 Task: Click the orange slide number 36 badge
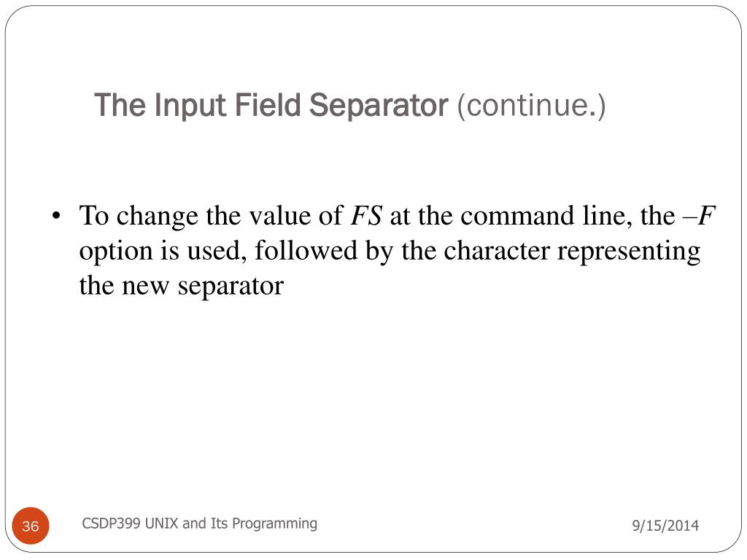[31, 526]
